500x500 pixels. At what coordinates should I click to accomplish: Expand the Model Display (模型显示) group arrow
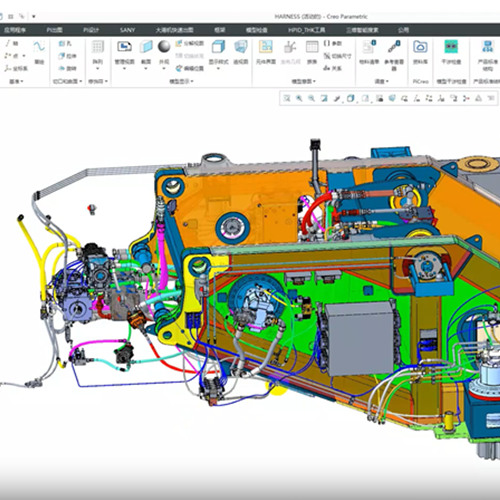point(192,81)
